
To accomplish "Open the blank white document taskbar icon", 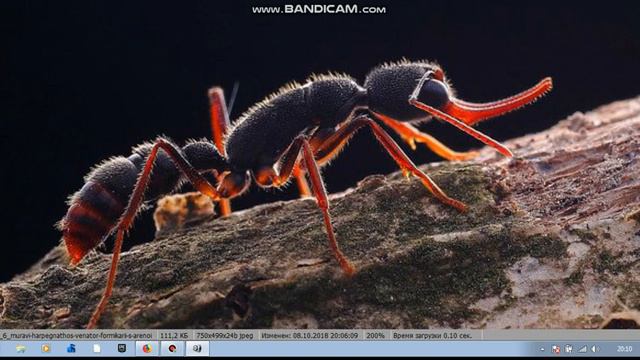I will click(97, 348).
